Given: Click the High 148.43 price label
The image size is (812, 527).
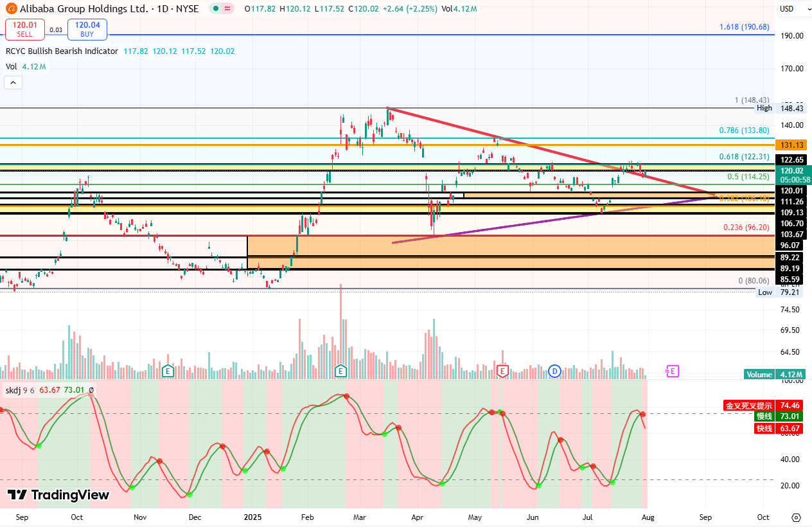Looking at the screenshot, I should pyautogui.click(x=781, y=108).
